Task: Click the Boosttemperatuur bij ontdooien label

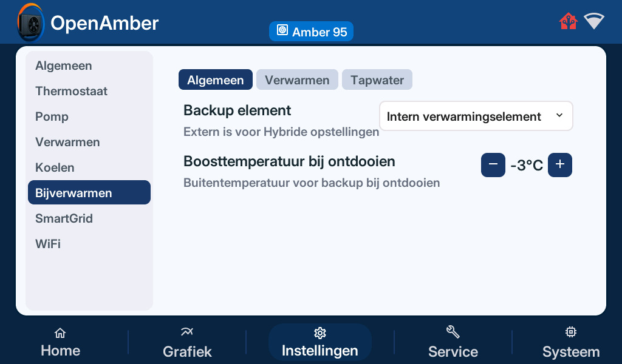Action: (289, 161)
